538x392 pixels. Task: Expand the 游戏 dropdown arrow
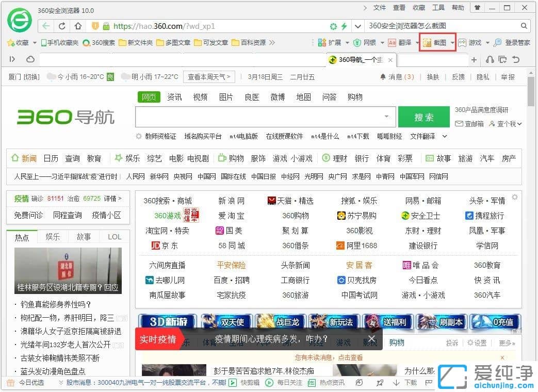[x=487, y=43]
